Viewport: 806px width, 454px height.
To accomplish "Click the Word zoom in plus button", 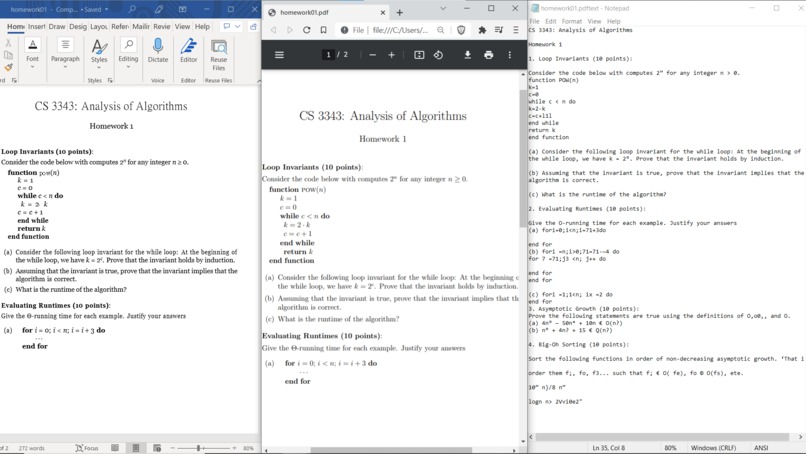I will [234, 448].
